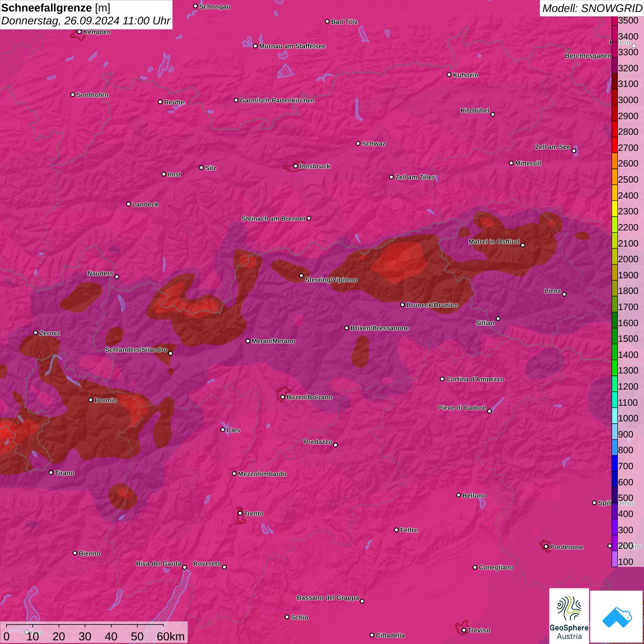This screenshot has width=644, height=644.
Task: Select the Treviso city marker
Action: coord(464,630)
